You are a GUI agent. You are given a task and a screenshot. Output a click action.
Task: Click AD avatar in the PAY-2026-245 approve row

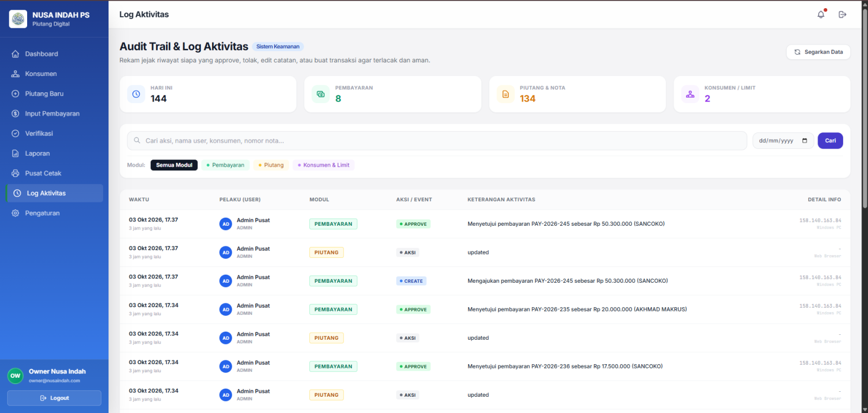tap(226, 224)
